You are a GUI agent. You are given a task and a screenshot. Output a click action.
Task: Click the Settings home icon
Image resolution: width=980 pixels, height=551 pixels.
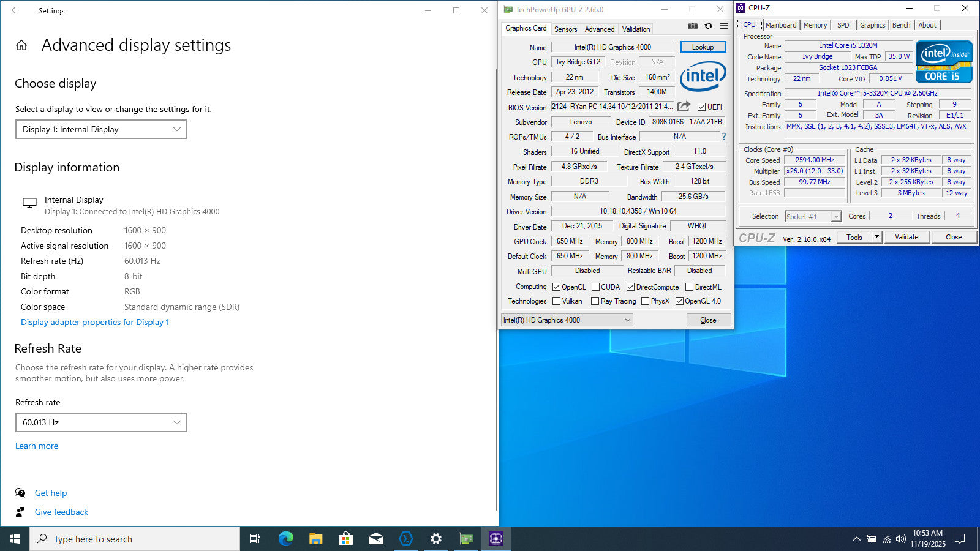click(21, 45)
